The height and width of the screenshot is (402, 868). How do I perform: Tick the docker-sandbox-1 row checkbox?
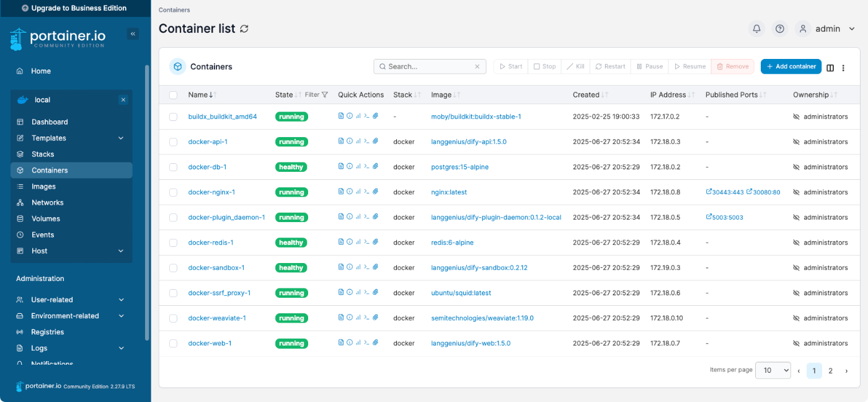[174, 268]
